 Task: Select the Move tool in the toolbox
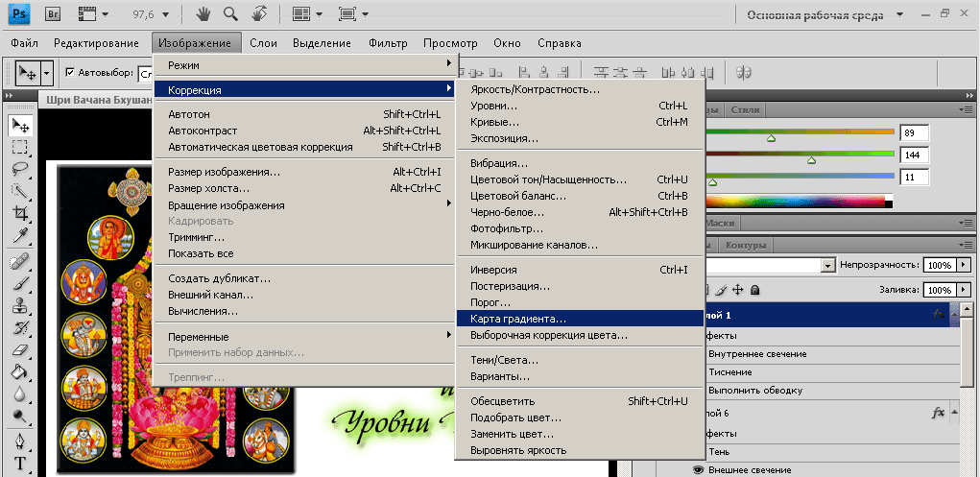click(20, 126)
